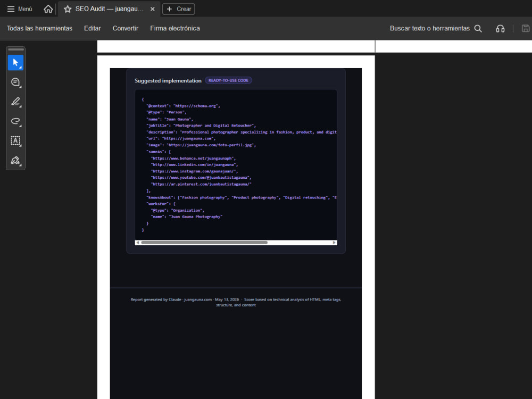The height and width of the screenshot is (399, 532).
Task: Click the Crear button
Action: pyautogui.click(x=178, y=9)
